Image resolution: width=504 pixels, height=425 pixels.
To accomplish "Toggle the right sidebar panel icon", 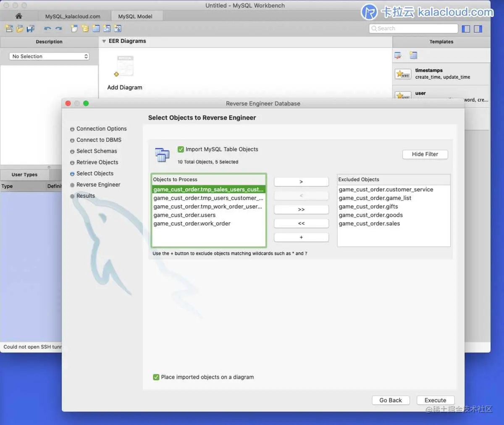I will [x=478, y=29].
